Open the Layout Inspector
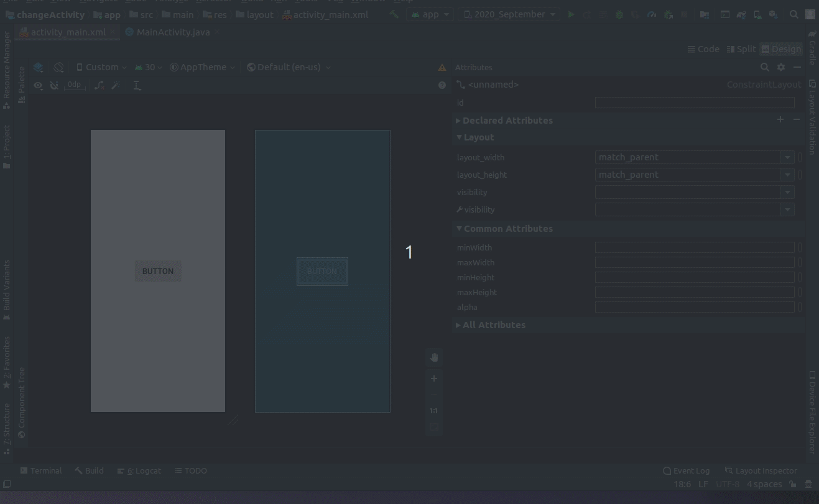The height and width of the screenshot is (504, 819). click(761, 471)
